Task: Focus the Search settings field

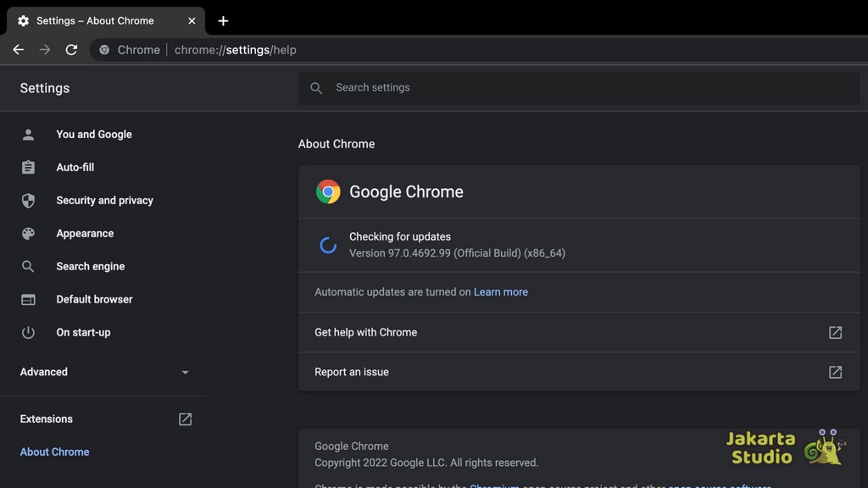Action: coord(579,87)
